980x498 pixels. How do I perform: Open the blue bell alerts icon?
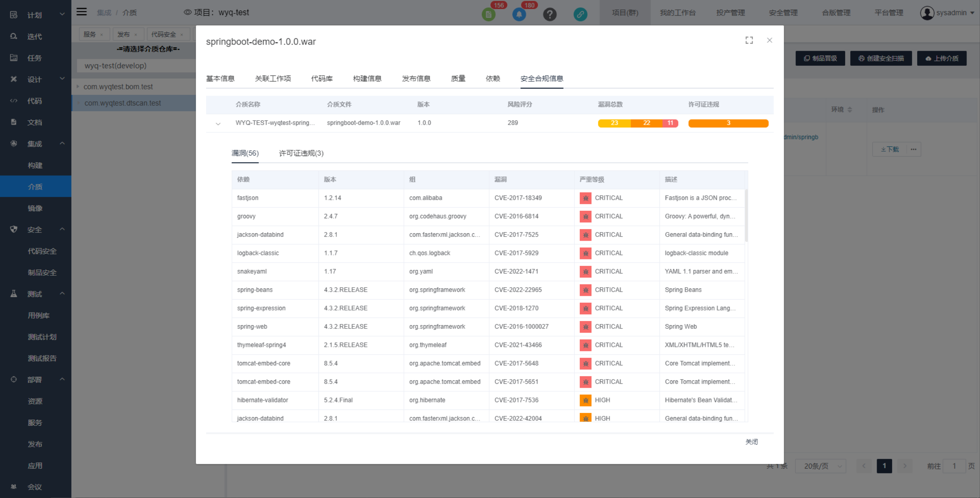pyautogui.click(x=519, y=14)
